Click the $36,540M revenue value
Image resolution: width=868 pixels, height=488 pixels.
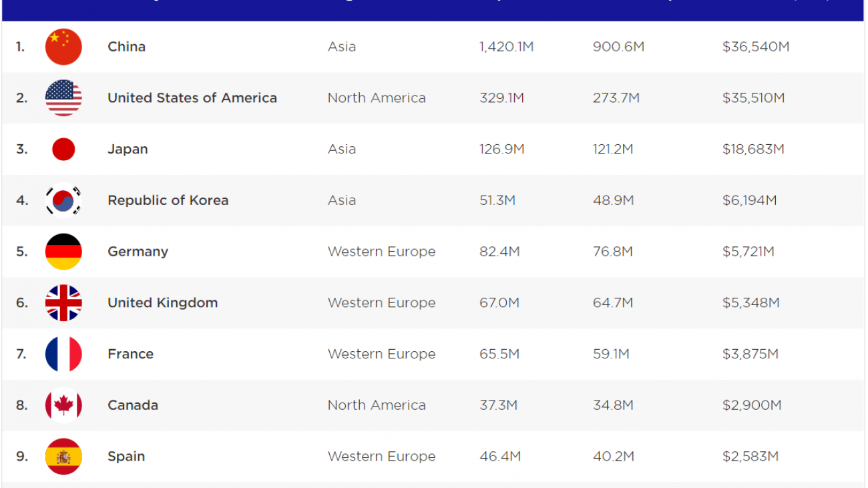click(755, 47)
